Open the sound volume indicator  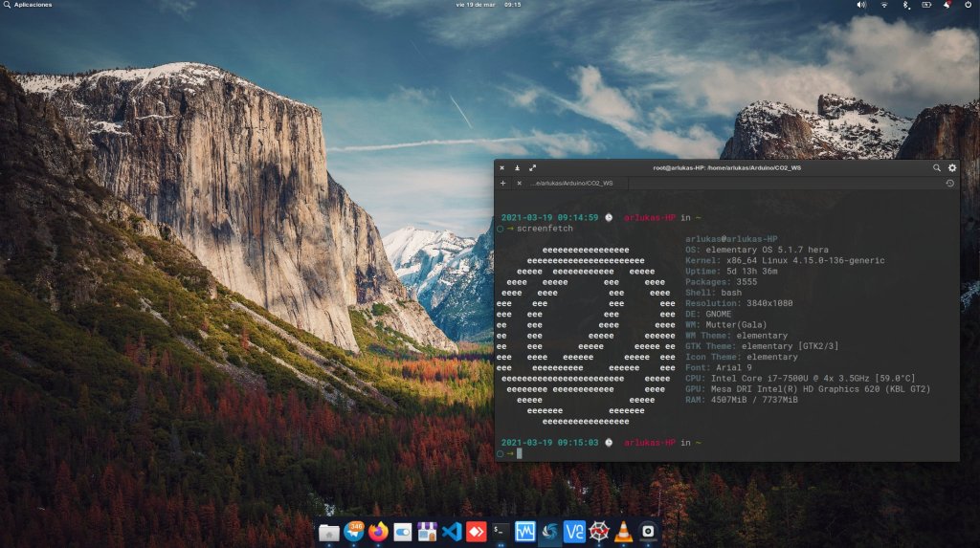tap(860, 5)
